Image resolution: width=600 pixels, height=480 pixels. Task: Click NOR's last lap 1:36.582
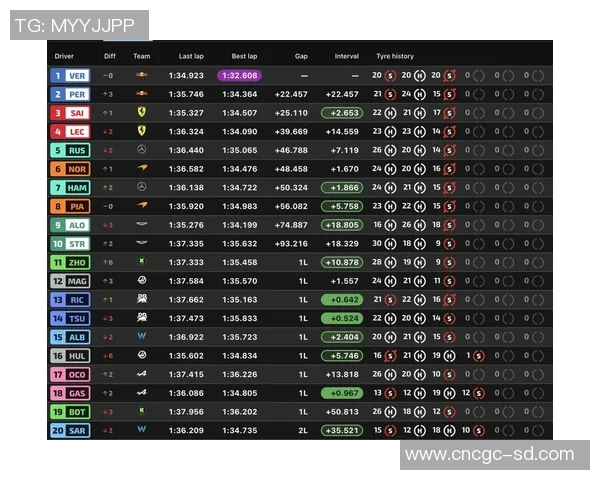click(x=186, y=169)
